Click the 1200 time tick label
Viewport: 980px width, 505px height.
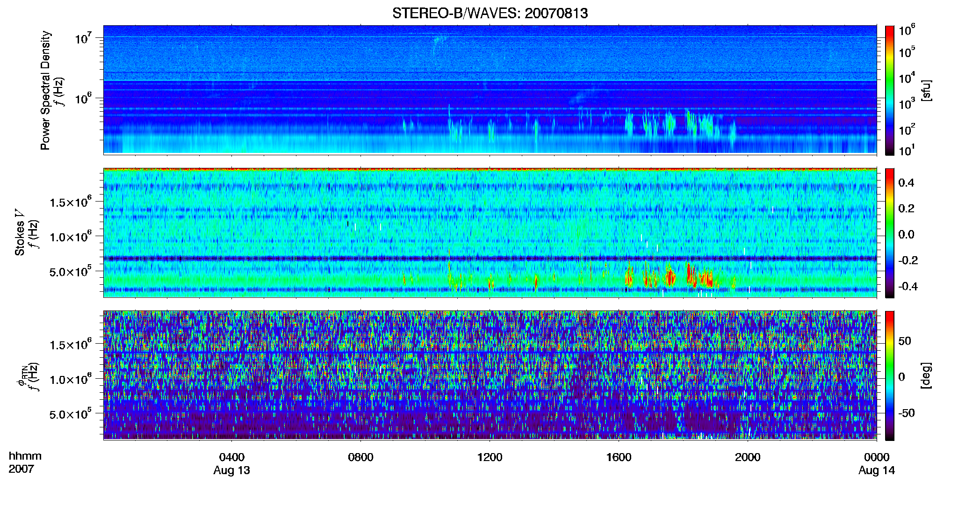pyautogui.click(x=490, y=457)
